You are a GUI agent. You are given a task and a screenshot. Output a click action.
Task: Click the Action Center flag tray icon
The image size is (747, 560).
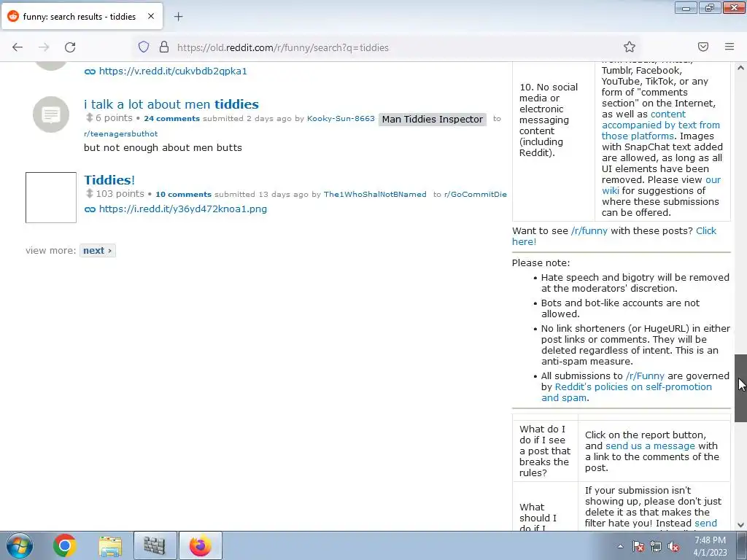click(x=638, y=547)
